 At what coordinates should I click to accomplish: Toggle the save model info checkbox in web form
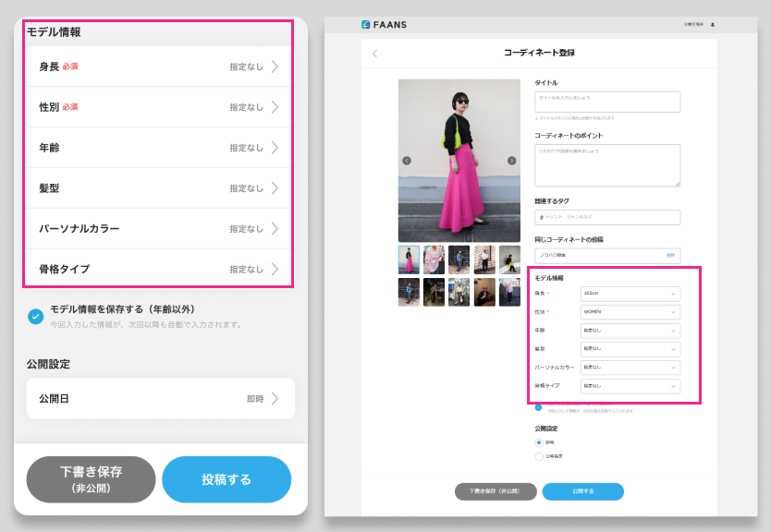[x=538, y=407]
